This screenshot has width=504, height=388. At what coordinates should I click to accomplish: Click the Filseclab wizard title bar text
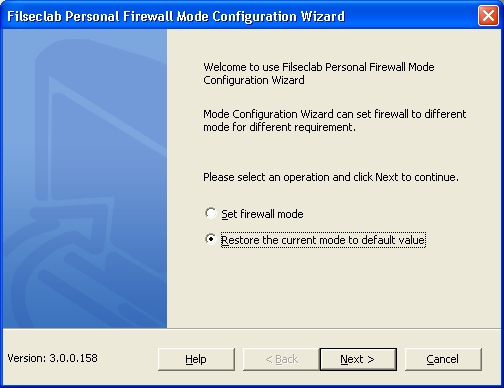click(176, 16)
